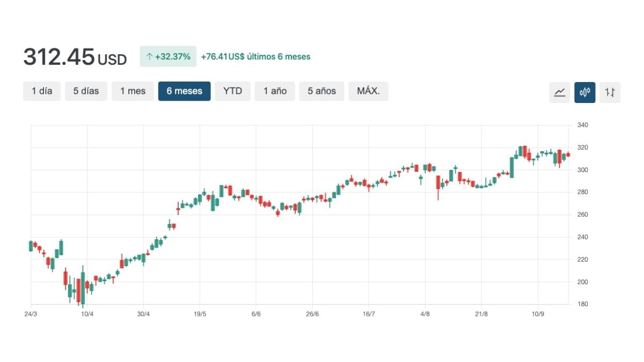Click the 24/3 date on the x-axis
The width and height of the screenshot is (644, 362).
coord(31,314)
